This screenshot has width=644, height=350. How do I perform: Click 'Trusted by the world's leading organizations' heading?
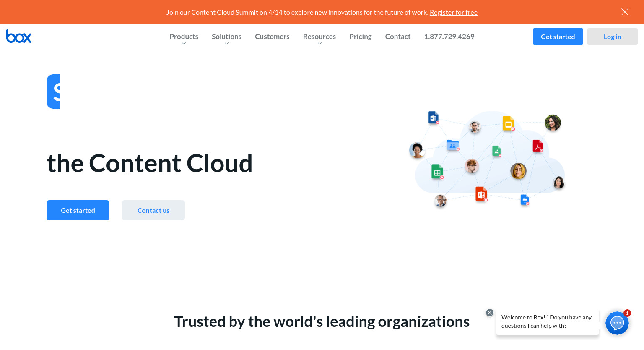(322, 322)
